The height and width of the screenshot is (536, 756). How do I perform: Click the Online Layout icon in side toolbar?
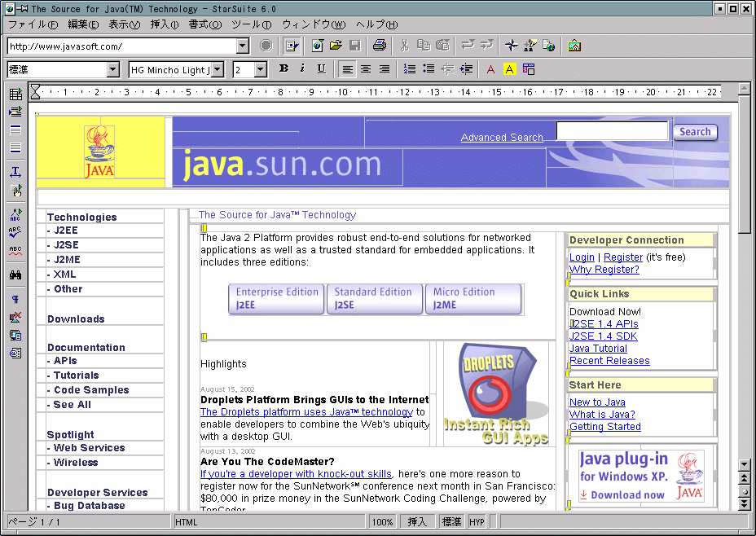(x=15, y=335)
